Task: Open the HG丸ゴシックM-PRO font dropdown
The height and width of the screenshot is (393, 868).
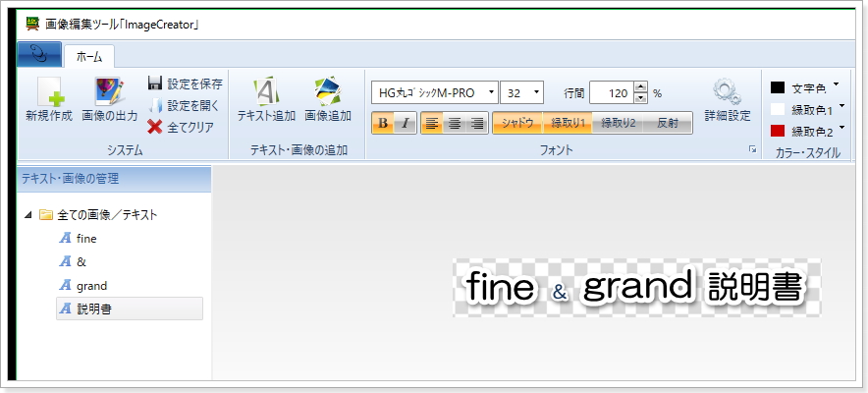Action: pos(491,93)
